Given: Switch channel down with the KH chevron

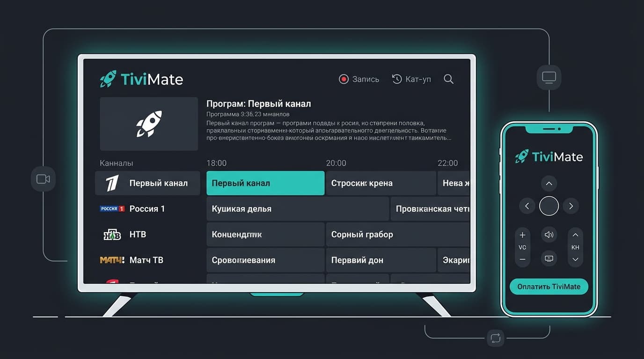Looking at the screenshot, I should [x=576, y=259].
